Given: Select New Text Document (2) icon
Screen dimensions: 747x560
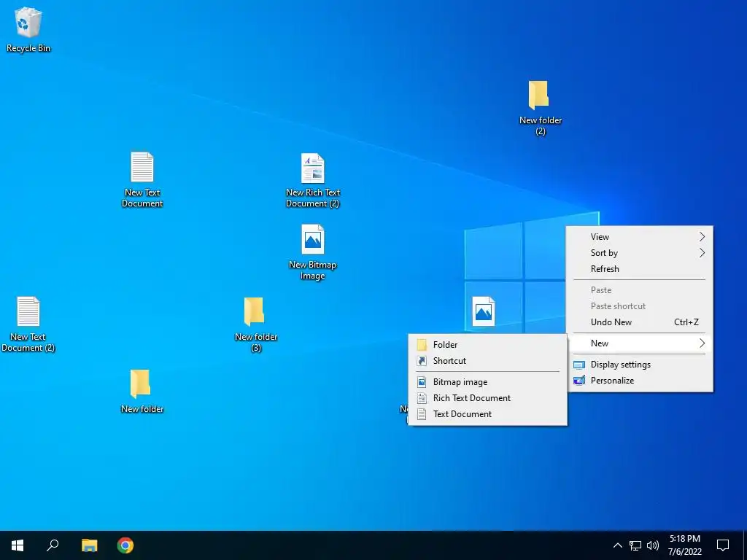Looking at the screenshot, I should point(28,324).
